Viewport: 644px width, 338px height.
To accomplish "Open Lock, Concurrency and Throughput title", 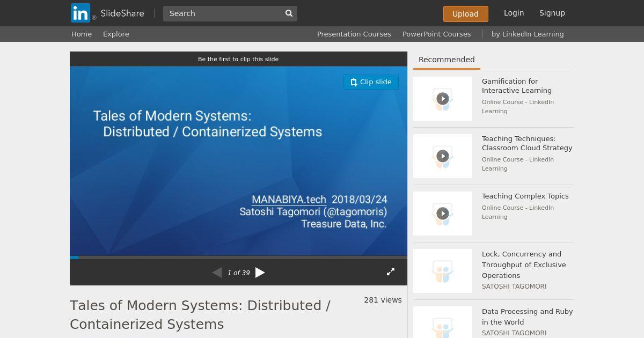I will click(x=524, y=264).
